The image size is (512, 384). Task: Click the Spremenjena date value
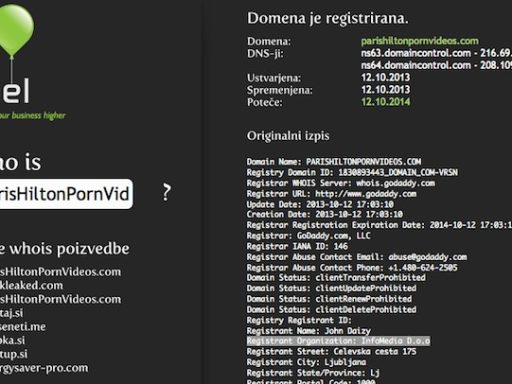386,90
